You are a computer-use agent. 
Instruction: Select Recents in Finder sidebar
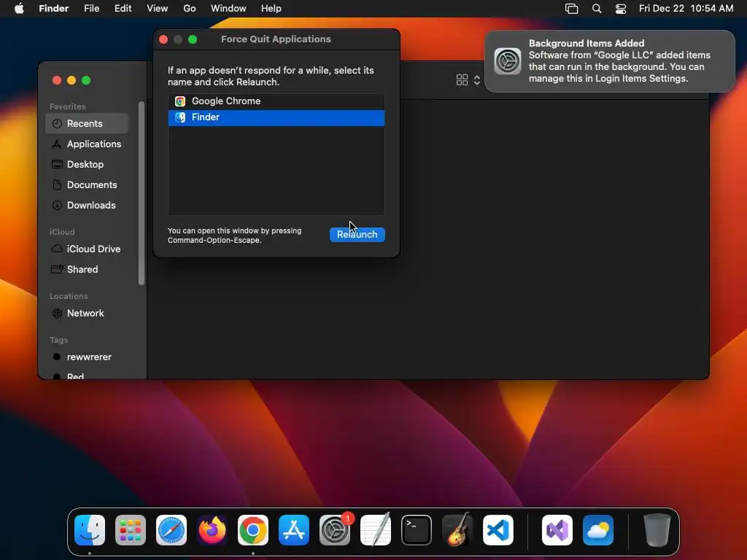pyautogui.click(x=88, y=123)
